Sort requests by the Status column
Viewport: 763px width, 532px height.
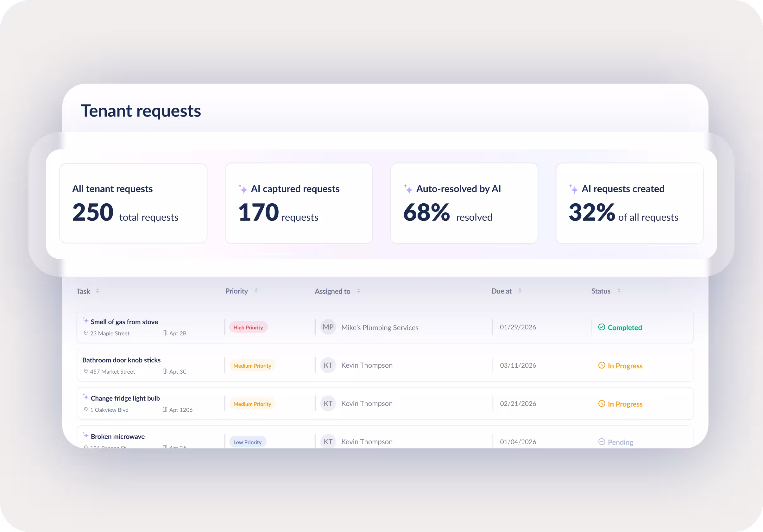(x=619, y=291)
